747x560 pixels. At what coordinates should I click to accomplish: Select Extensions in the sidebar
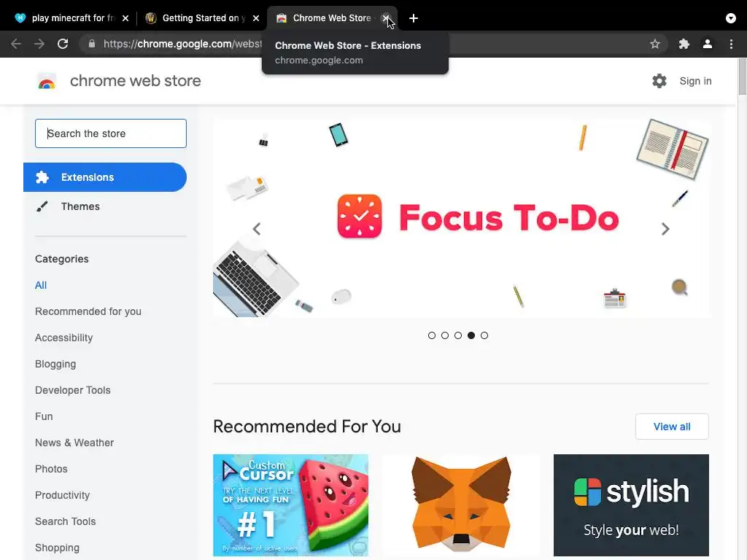point(105,177)
